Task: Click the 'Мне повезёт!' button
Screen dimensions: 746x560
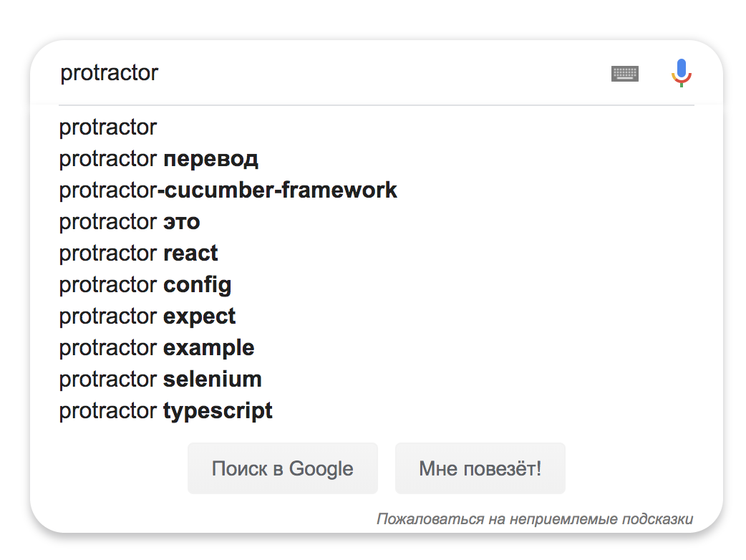Action: [480, 468]
